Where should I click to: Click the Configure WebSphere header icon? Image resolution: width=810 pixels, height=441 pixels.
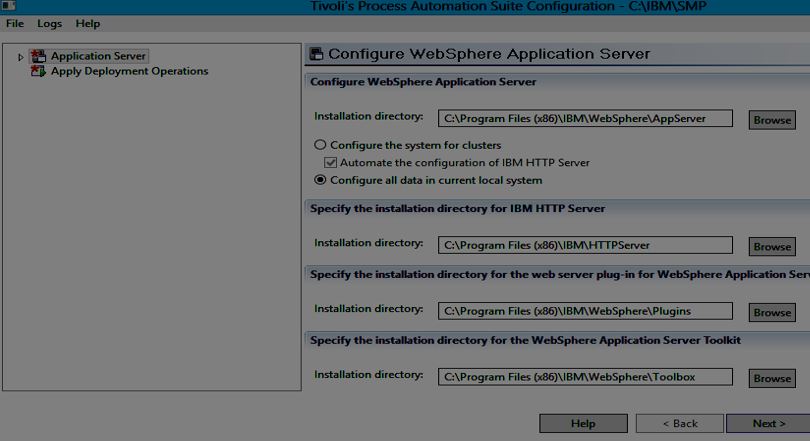click(x=316, y=54)
